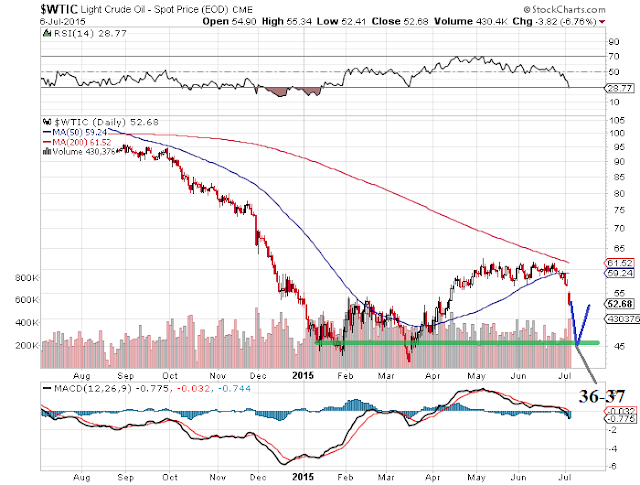Click the green horizontal support line
Viewport: 640px width, 485px height.
[x=457, y=343]
